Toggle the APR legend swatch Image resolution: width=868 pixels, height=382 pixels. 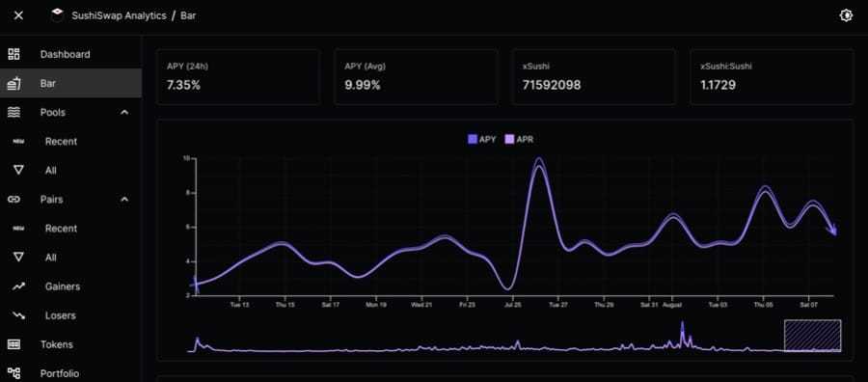[509, 140]
